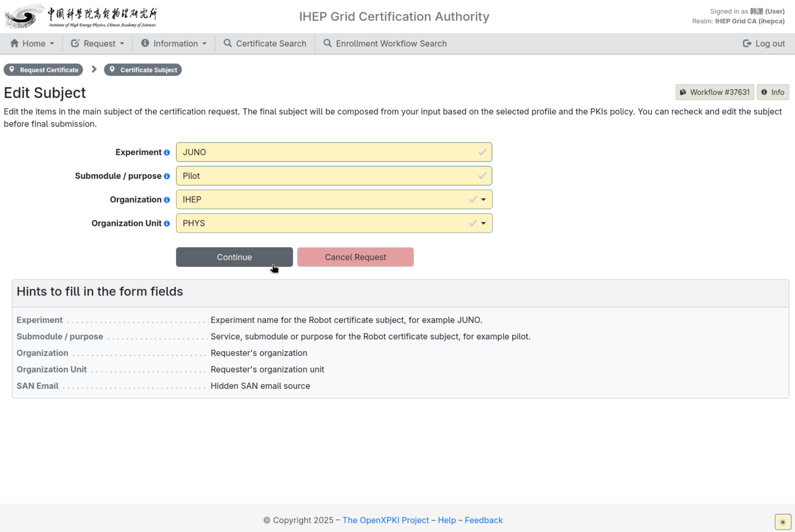Image resolution: width=795 pixels, height=532 pixels.
Task: Click the Cancel Request button
Action: click(355, 257)
